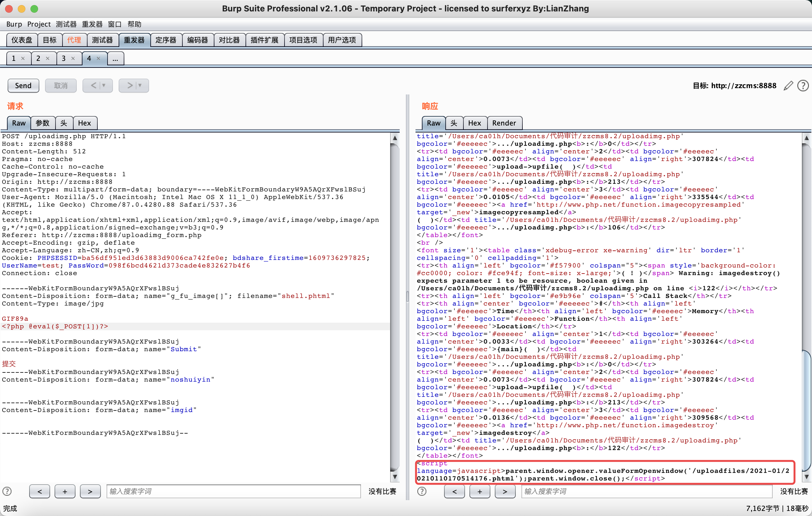Screen dimensions: 812x516
Task: Switch to the 插件扩展 extender tab
Action: click(265, 40)
